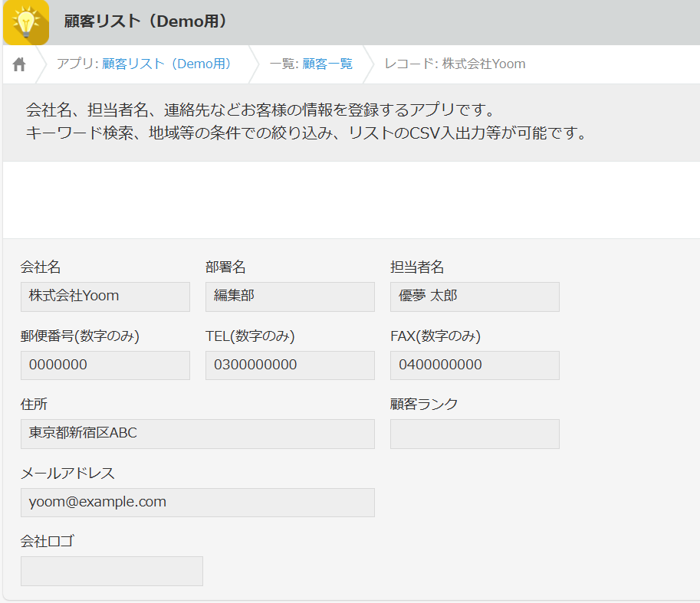Viewport: 700px width, 603px height.
Task: Click the FAX field showing 0400000000
Action: (475, 365)
